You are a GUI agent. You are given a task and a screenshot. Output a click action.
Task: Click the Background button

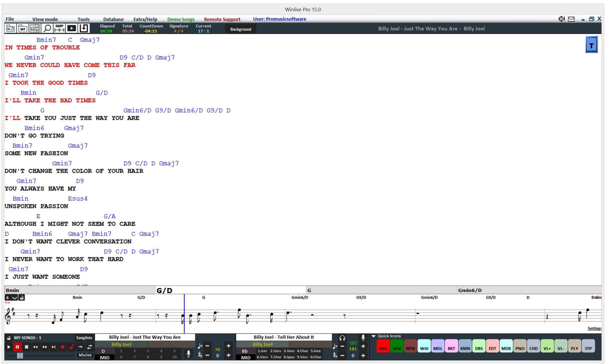pos(240,29)
